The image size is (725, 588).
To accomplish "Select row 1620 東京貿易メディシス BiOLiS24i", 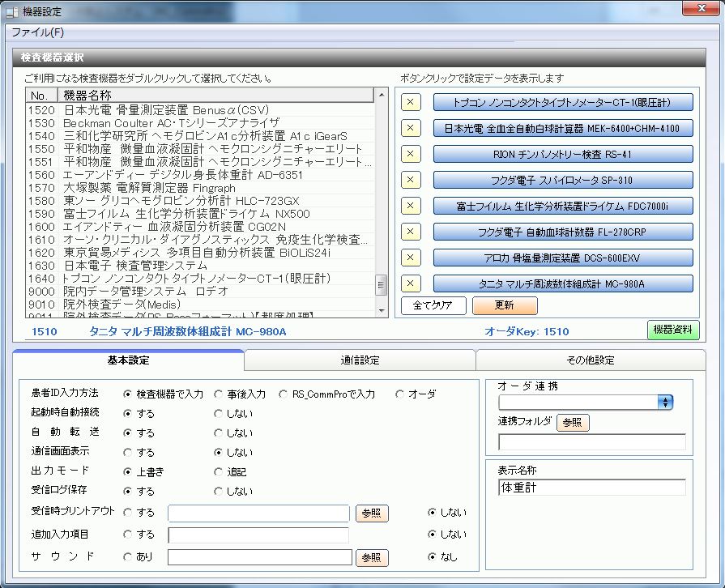I will pos(200,253).
